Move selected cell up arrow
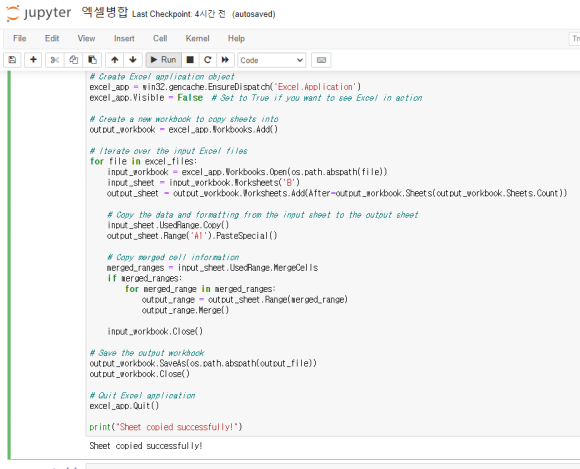 tap(115, 60)
